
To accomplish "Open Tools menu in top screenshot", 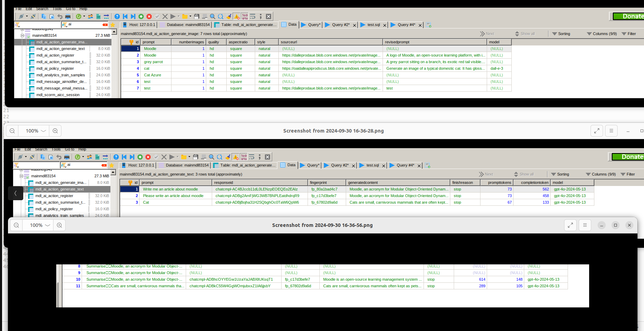I will pyautogui.click(x=57, y=9).
